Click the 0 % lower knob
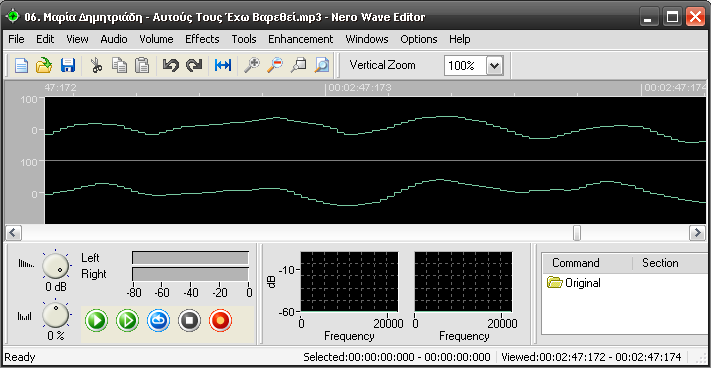This screenshot has height=368, width=711. point(55,315)
